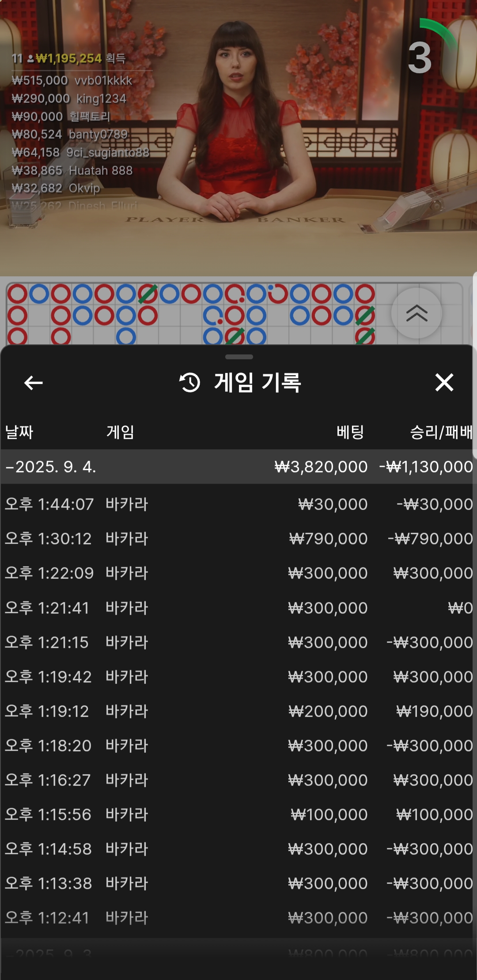Select the 게임 column header
Screen dimensions: 477x980
click(x=120, y=432)
